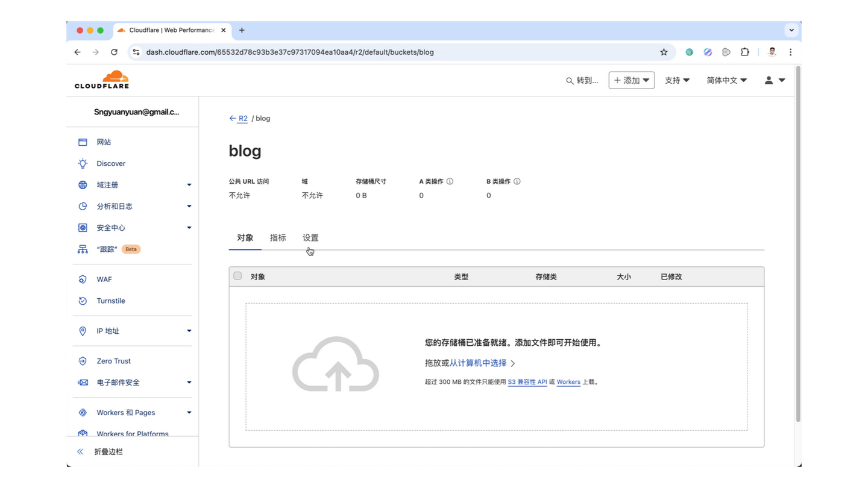Screen dimensions: 868x488
Task: Open the 转到 quick search
Action: pyautogui.click(x=583, y=80)
